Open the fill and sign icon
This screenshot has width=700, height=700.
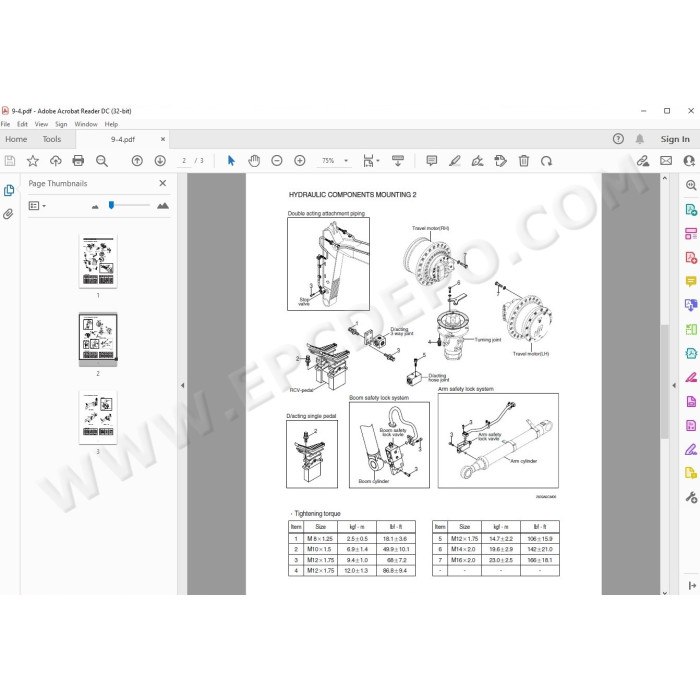point(643,161)
